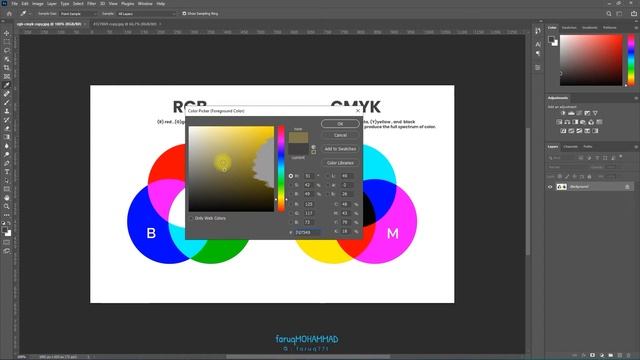The width and height of the screenshot is (640, 360).
Task: Select the Frame tool
Action: (x=7, y=76)
